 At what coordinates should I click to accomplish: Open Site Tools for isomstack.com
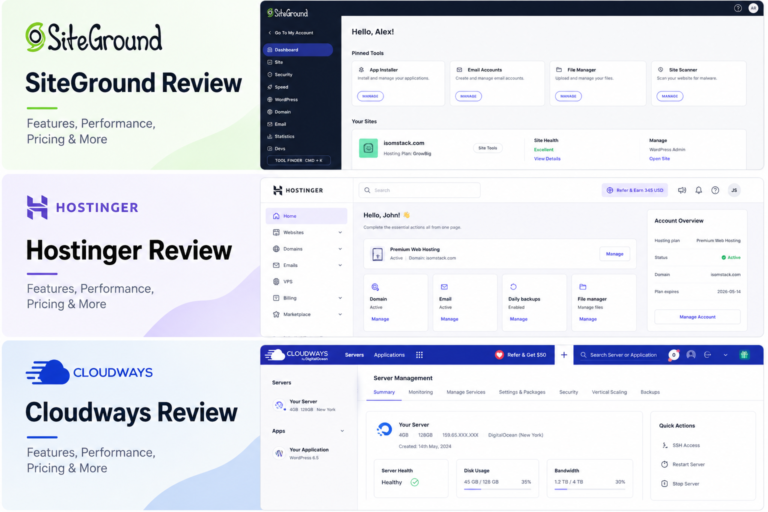[487, 148]
